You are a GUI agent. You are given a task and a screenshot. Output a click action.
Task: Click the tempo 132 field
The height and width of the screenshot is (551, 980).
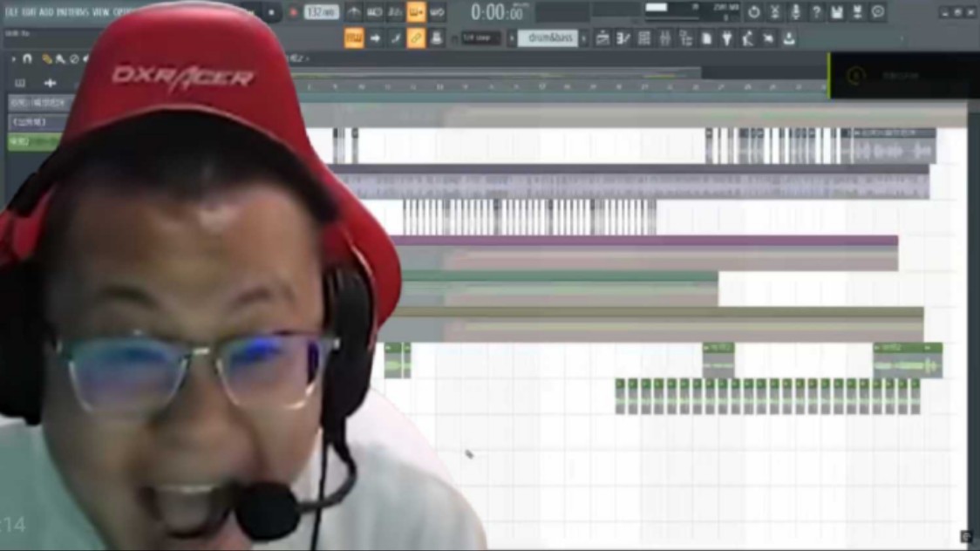(x=321, y=13)
